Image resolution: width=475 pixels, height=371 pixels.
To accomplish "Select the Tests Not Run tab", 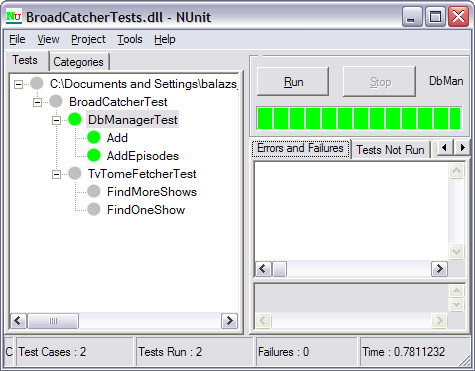I will tap(390, 150).
